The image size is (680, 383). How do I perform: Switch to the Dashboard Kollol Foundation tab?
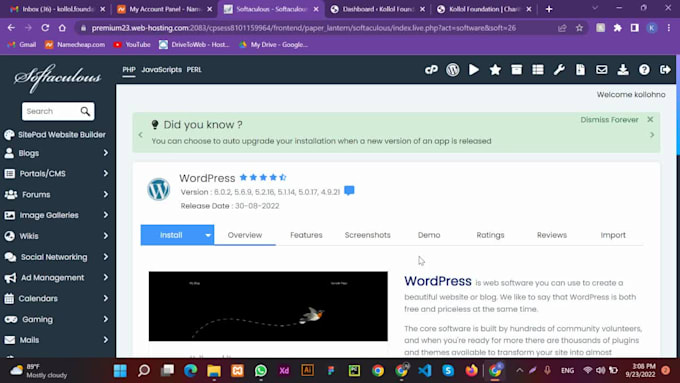pyautogui.click(x=377, y=9)
